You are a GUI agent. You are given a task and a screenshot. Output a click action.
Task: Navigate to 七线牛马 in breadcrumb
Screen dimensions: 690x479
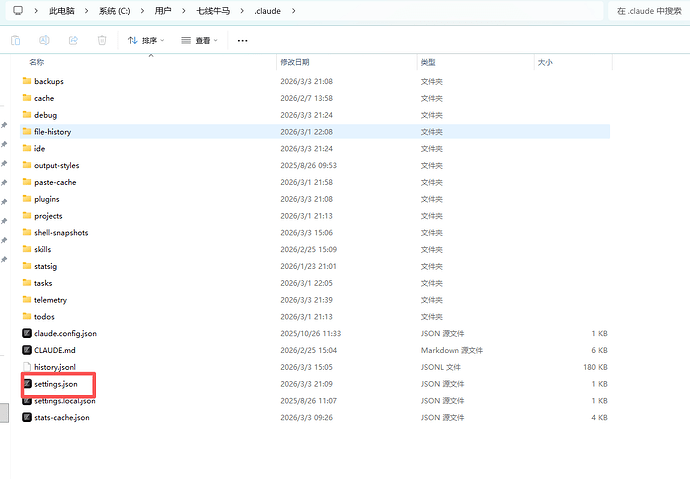coord(213,11)
